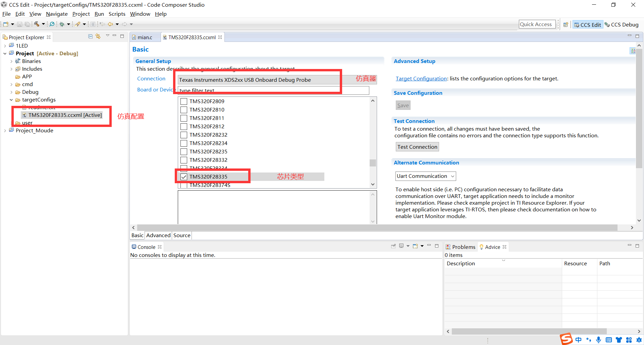Open the Build hammer dropdown arrow
Image resolution: width=644 pixels, height=345 pixels.
click(x=43, y=24)
